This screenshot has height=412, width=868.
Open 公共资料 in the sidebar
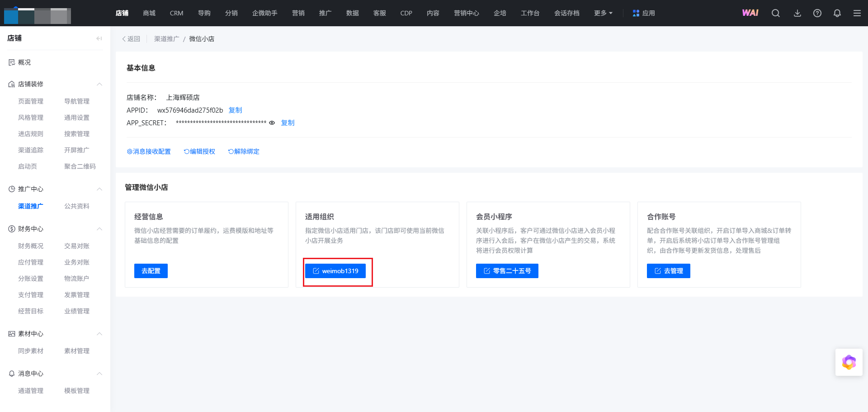pos(77,206)
